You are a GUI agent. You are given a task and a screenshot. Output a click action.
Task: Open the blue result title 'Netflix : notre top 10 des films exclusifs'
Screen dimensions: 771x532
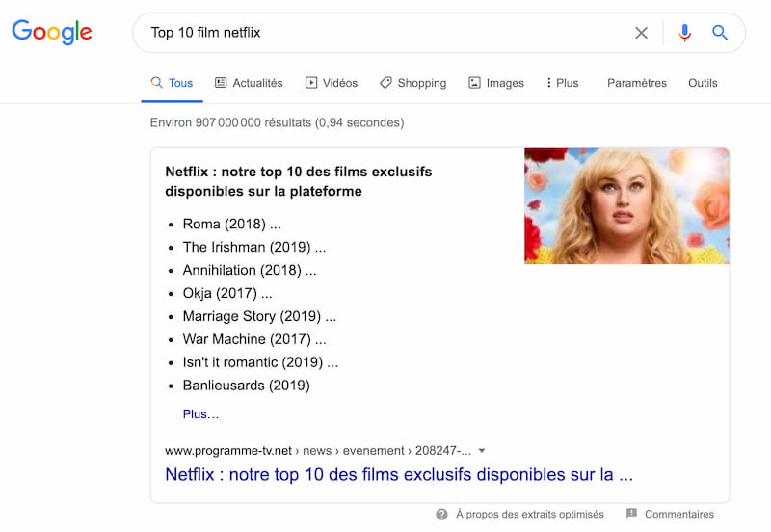pos(399,474)
